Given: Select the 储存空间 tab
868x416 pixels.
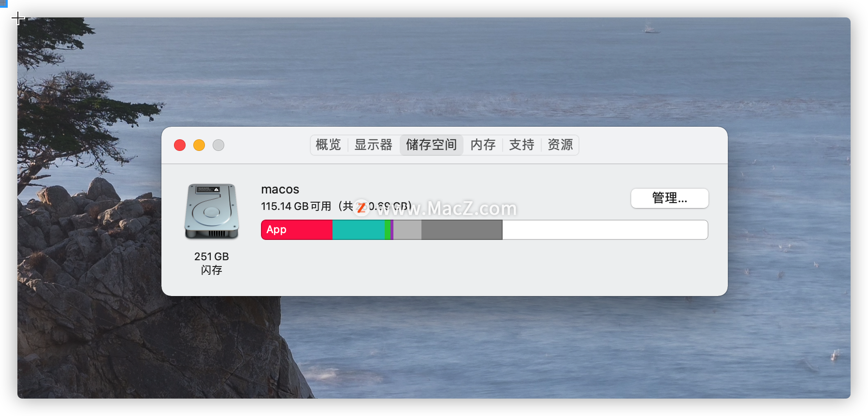Looking at the screenshot, I should (432, 145).
